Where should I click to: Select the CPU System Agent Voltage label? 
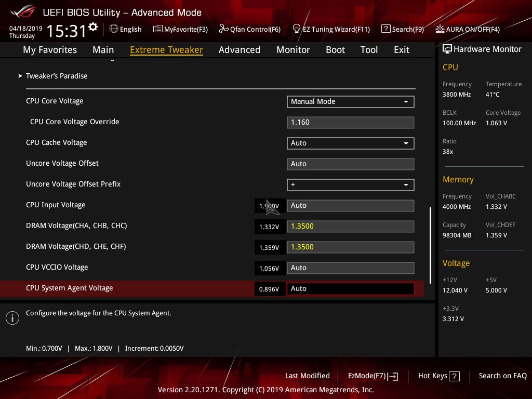[70, 288]
